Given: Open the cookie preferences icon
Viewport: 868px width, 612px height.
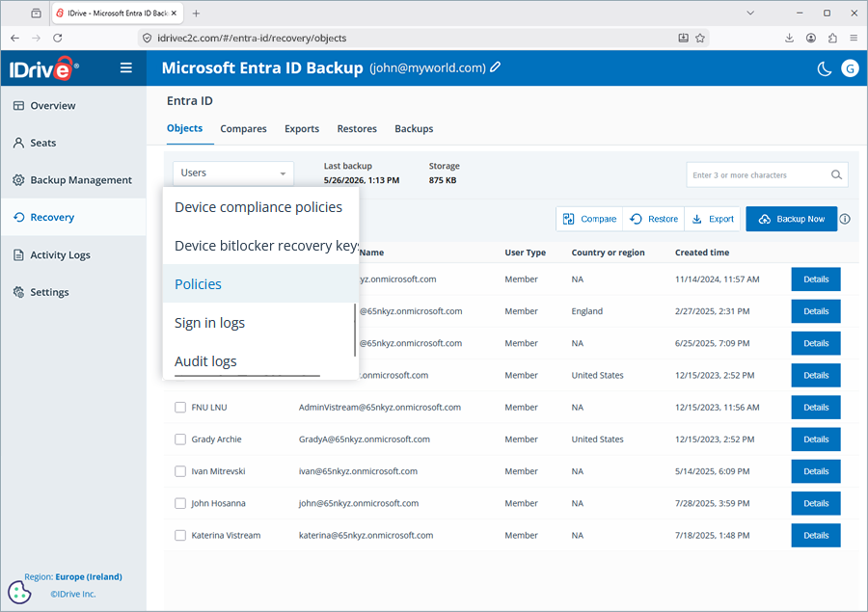Looking at the screenshot, I should click(x=19, y=592).
